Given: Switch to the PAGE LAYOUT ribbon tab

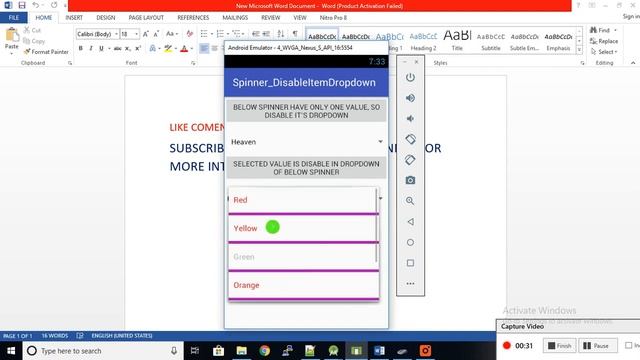Looking at the screenshot, I should 146,18.
